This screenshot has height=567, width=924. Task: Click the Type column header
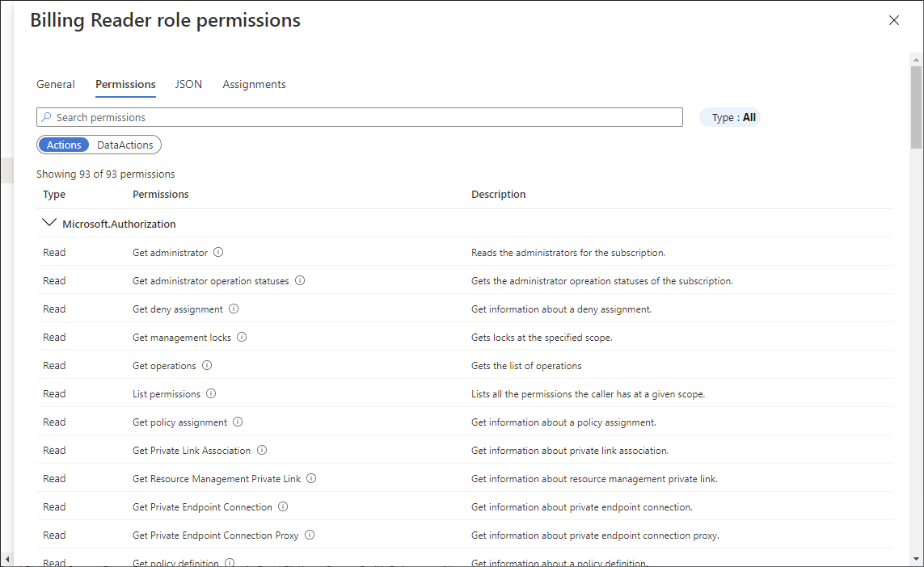pyautogui.click(x=54, y=195)
